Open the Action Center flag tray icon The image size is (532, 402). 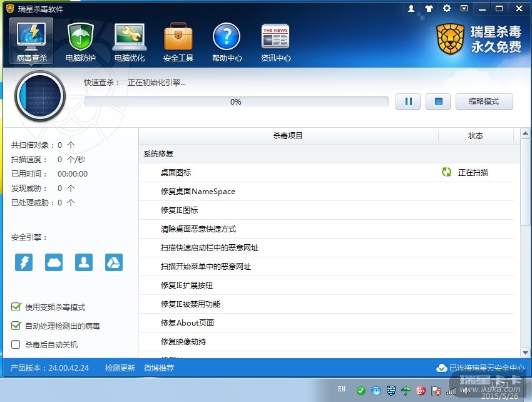[x=436, y=391]
